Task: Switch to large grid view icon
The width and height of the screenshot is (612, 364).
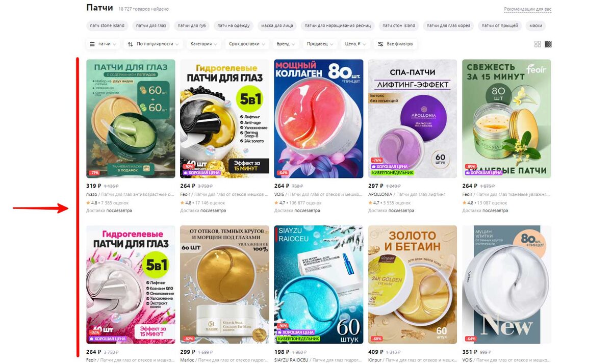Action: point(538,44)
